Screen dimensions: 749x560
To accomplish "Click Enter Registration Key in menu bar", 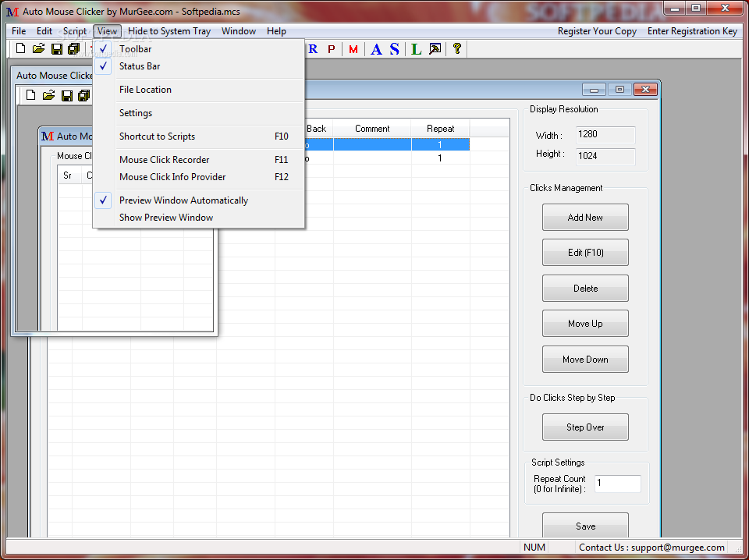I will [692, 31].
